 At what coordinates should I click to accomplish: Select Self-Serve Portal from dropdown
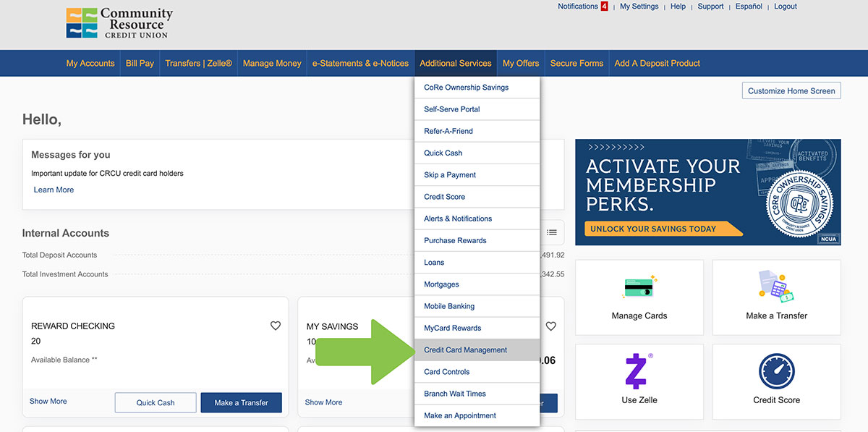(x=477, y=109)
